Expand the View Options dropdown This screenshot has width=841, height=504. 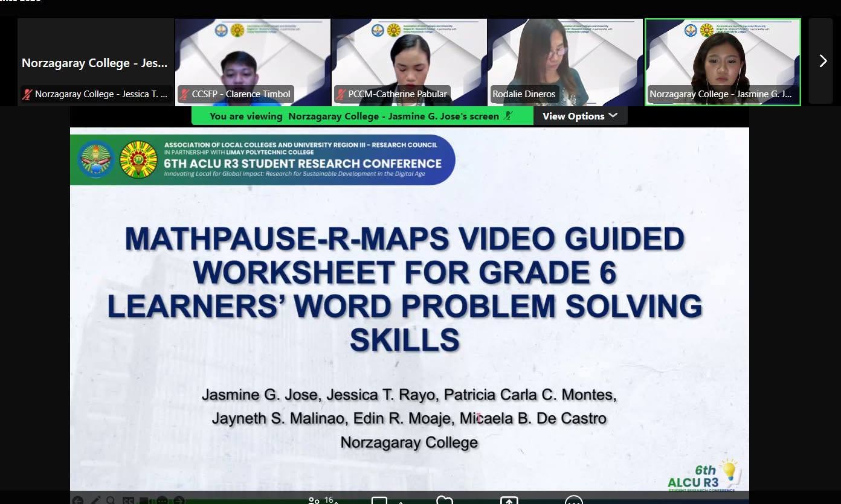580,116
